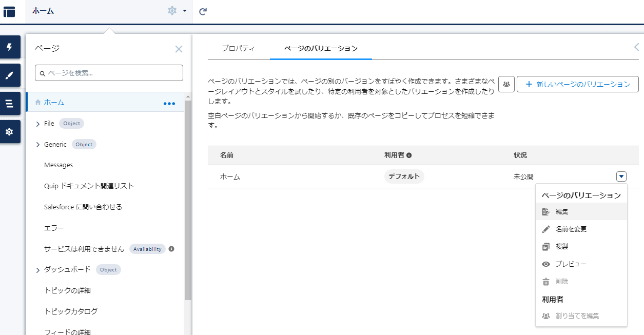Expand the ダッシュボード object page

[38, 270]
